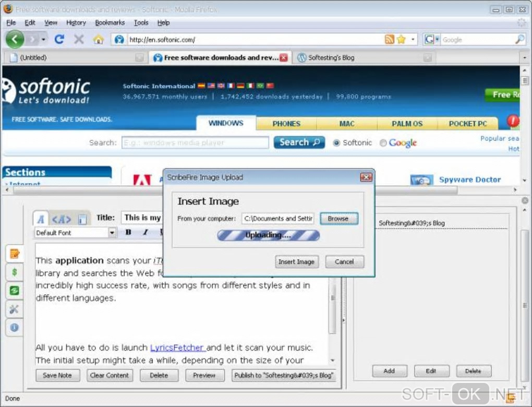Open ScribeFire preview tab icon

point(82,219)
